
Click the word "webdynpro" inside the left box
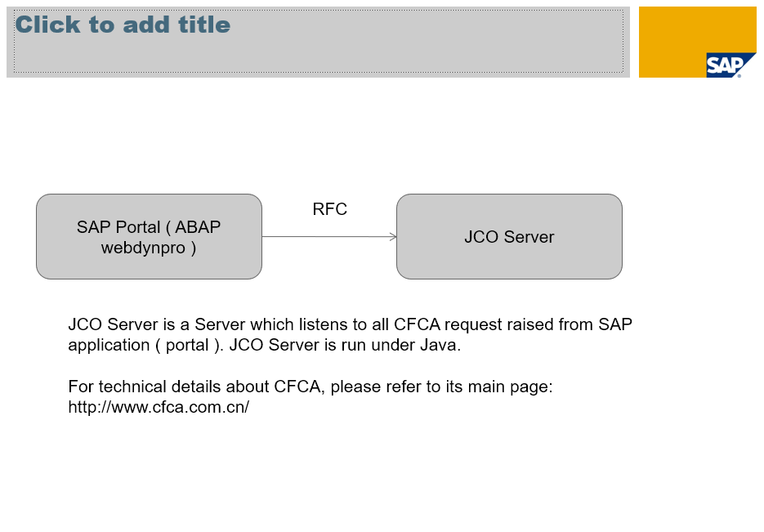tap(143, 248)
